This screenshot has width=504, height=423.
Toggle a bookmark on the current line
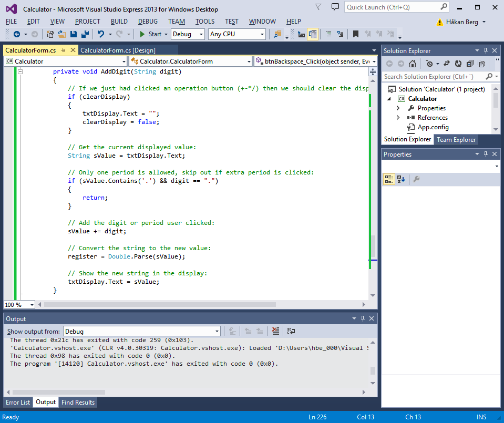tap(355, 34)
